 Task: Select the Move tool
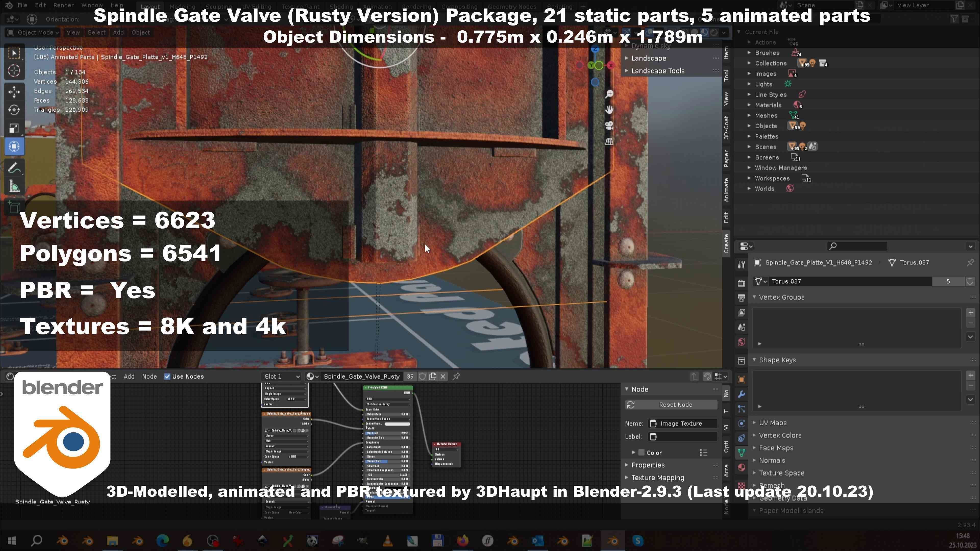[x=14, y=92]
